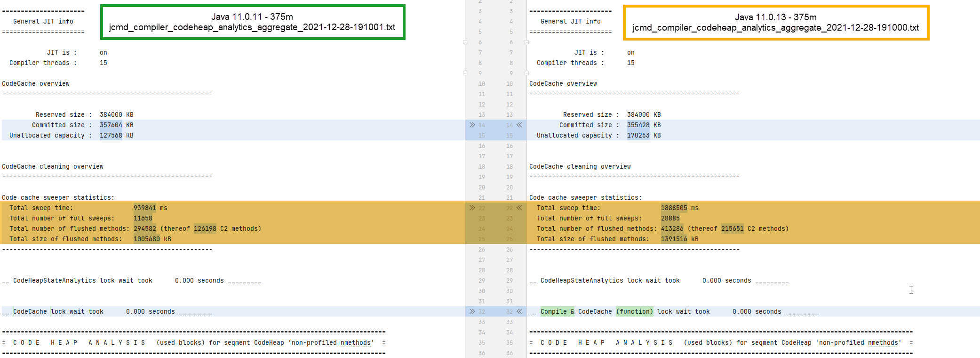Click 'nmethods' underlined word in left pane
The width and height of the screenshot is (980, 358).
pyautogui.click(x=356, y=342)
